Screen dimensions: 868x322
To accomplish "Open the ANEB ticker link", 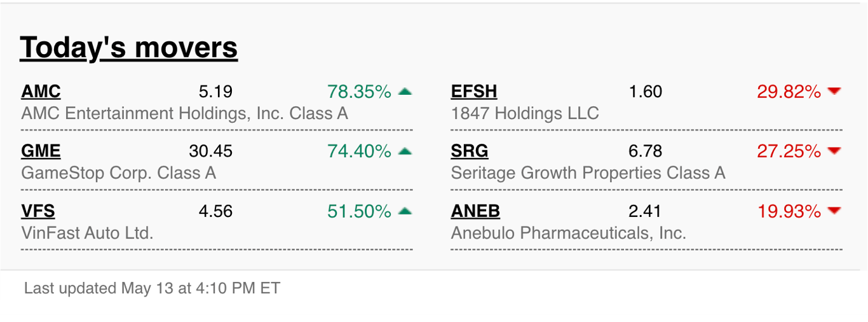I will (475, 211).
